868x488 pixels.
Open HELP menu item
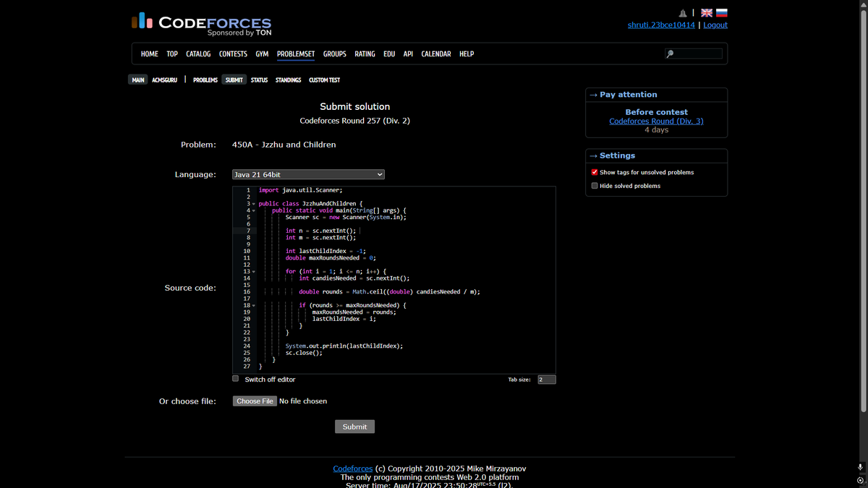[467, 54]
